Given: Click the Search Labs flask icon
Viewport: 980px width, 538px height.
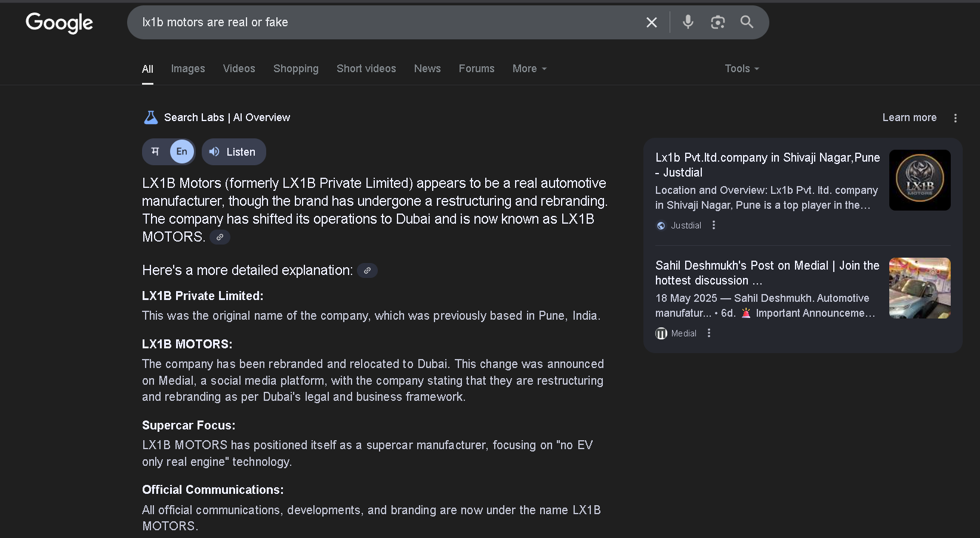Looking at the screenshot, I should click(x=151, y=118).
